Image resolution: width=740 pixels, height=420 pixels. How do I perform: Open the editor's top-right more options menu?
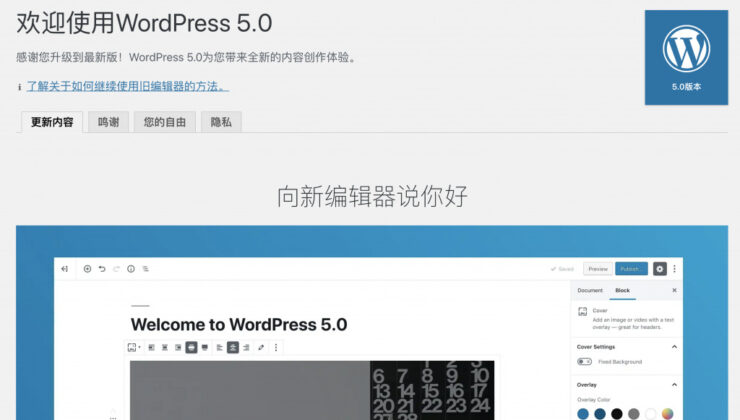click(674, 269)
